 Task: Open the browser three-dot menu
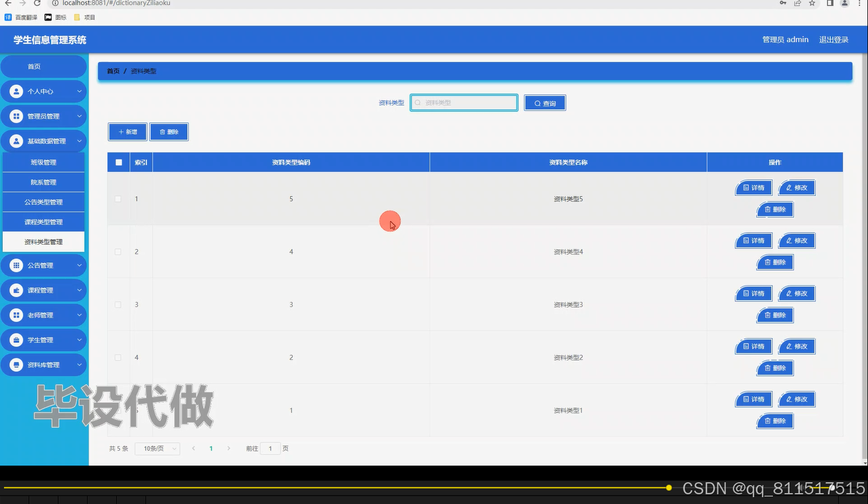pyautogui.click(x=859, y=3)
